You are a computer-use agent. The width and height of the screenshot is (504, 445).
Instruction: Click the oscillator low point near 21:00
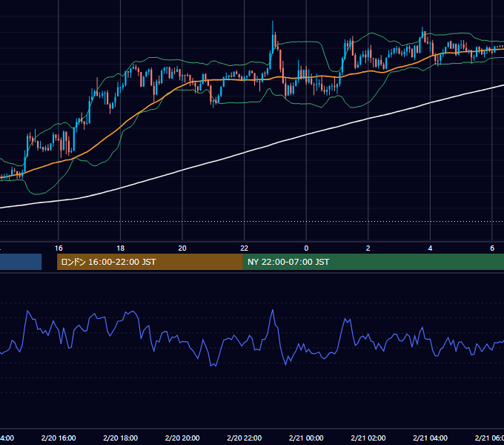point(213,365)
